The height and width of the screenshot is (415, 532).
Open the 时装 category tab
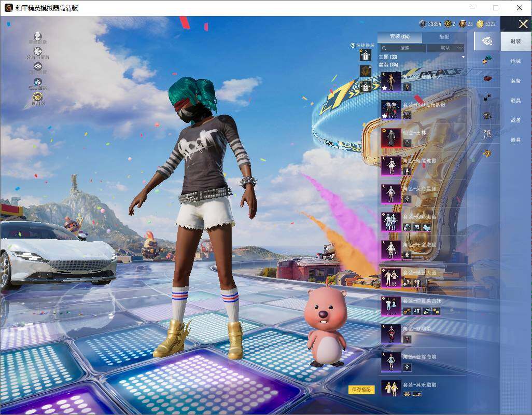coord(516,41)
